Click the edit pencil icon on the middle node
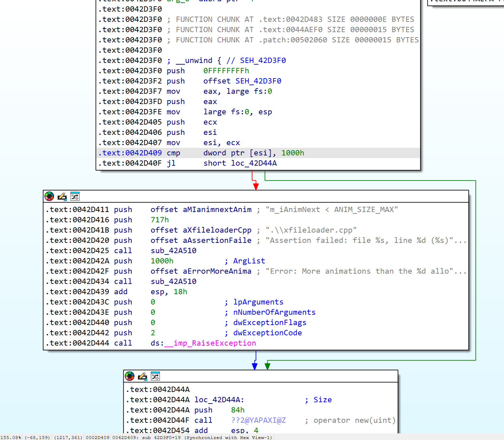 (x=62, y=196)
